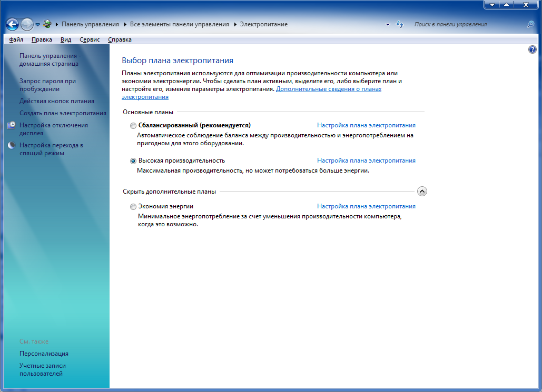Select the Сбалансированный power plan radio button

133,126
